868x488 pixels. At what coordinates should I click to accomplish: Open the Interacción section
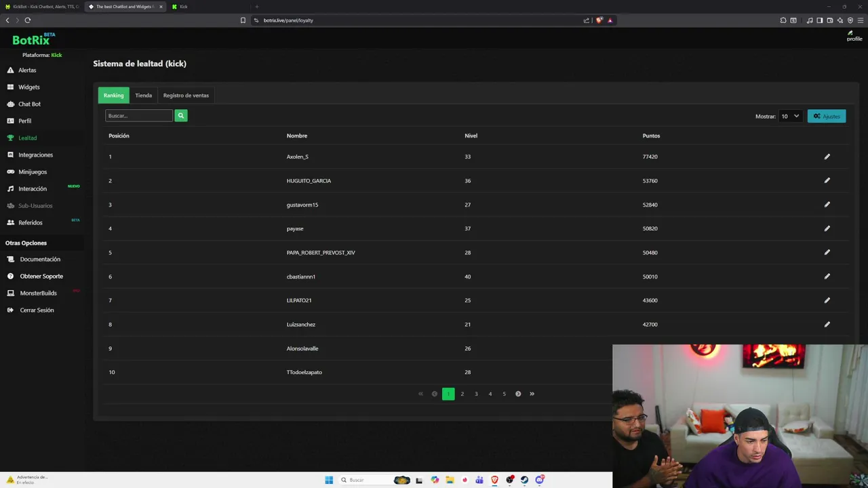pos(33,189)
